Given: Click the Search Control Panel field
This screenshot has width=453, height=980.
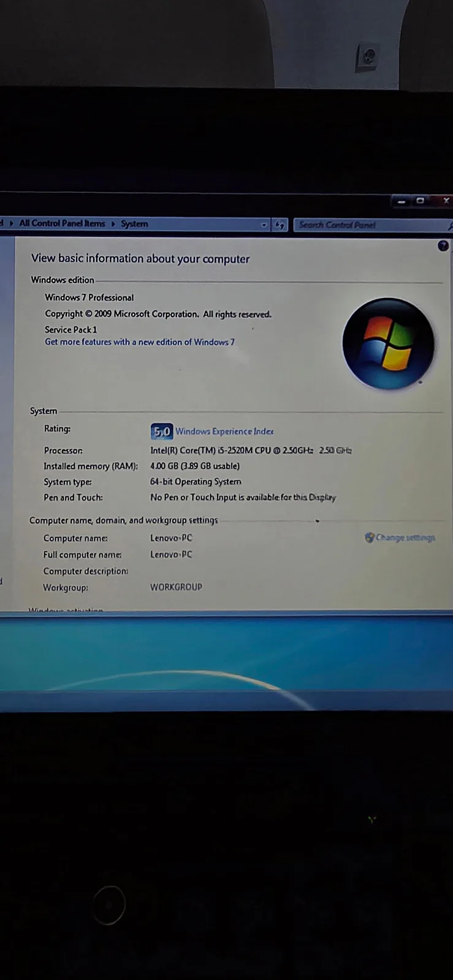Looking at the screenshot, I should [371, 225].
